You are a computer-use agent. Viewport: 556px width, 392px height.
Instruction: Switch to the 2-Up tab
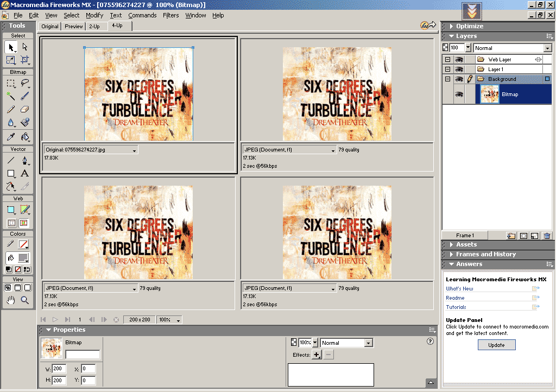(94, 26)
